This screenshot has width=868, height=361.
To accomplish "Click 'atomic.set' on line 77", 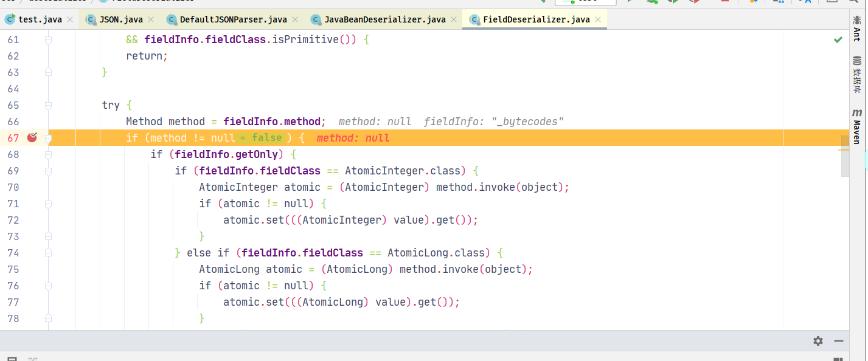I will pos(254,302).
